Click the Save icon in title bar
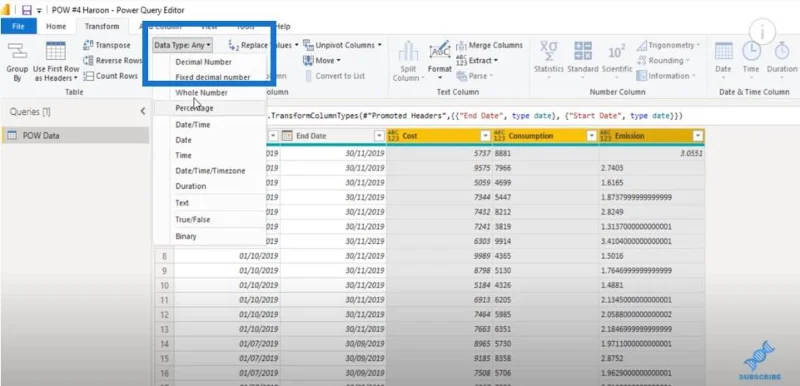 click(x=27, y=10)
